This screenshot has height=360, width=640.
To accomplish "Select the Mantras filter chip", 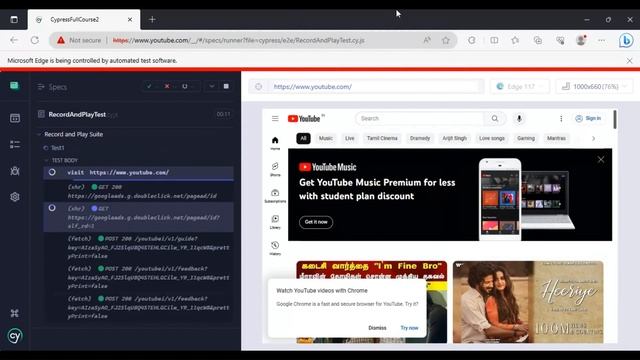I will (x=556, y=138).
